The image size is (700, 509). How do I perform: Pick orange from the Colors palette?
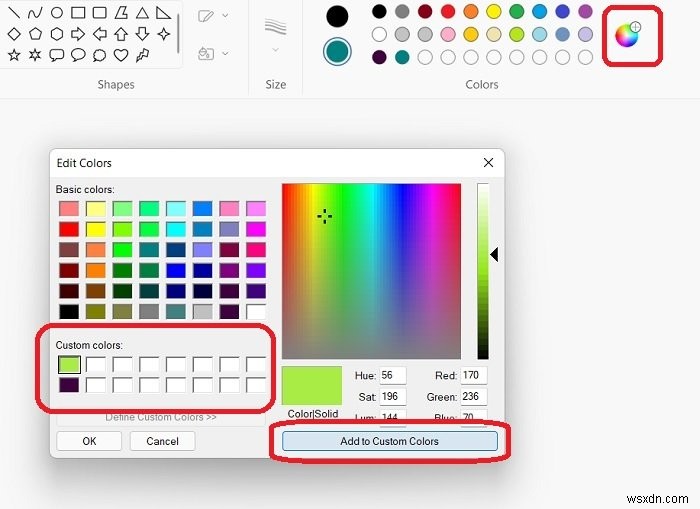pyautogui.click(x=471, y=12)
